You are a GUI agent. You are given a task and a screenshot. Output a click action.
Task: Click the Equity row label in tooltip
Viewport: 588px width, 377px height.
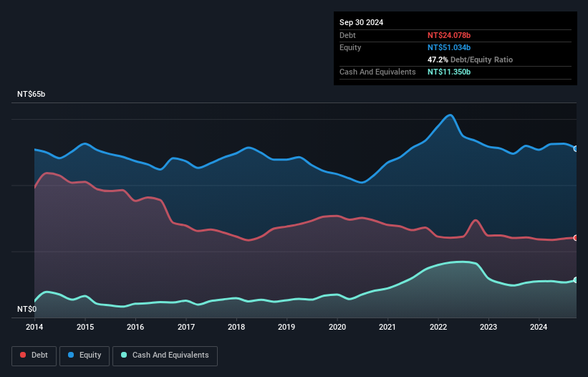[350, 47]
